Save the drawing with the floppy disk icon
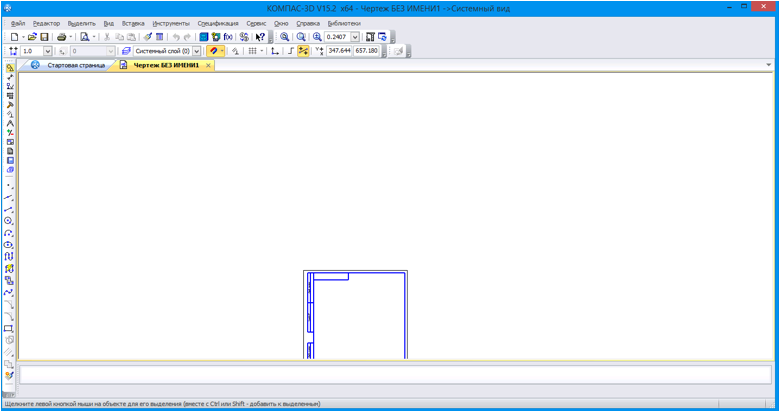The width and height of the screenshot is (779, 411). click(44, 37)
